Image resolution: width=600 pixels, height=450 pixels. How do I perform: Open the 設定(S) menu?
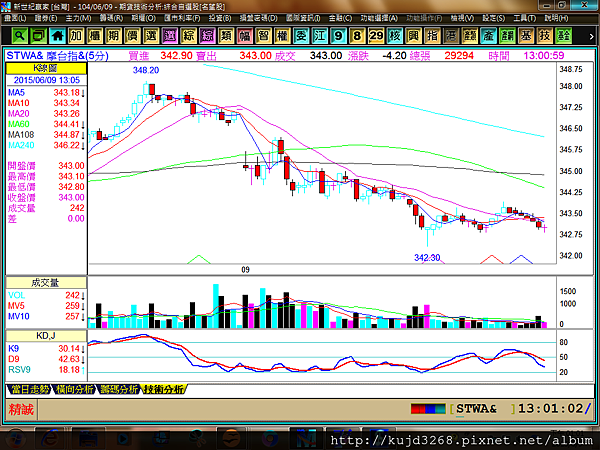tap(493, 18)
